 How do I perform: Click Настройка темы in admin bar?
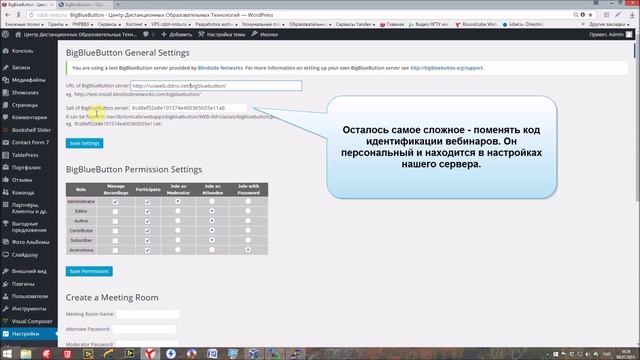222,35
